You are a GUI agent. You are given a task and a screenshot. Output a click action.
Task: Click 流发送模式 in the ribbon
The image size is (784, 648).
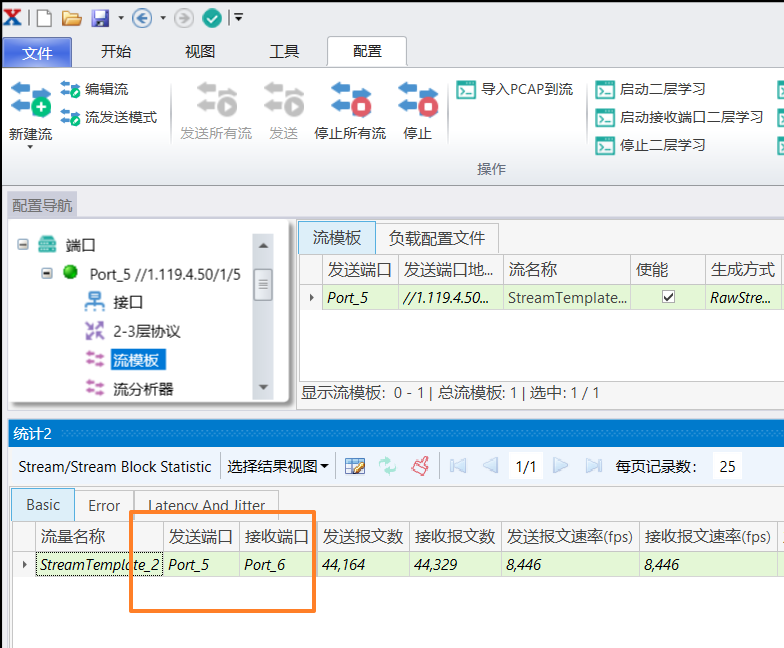tap(108, 117)
